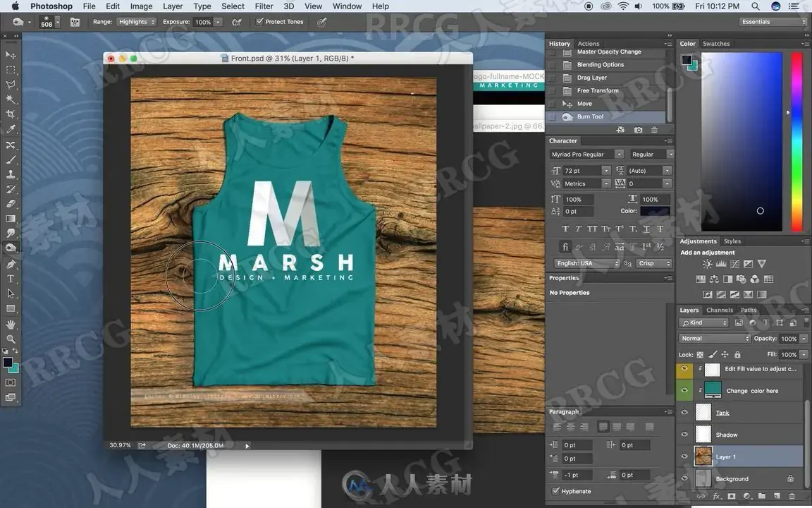812x508 pixels.
Task: Click the rainbow hue slider strip
Action: tap(796, 141)
